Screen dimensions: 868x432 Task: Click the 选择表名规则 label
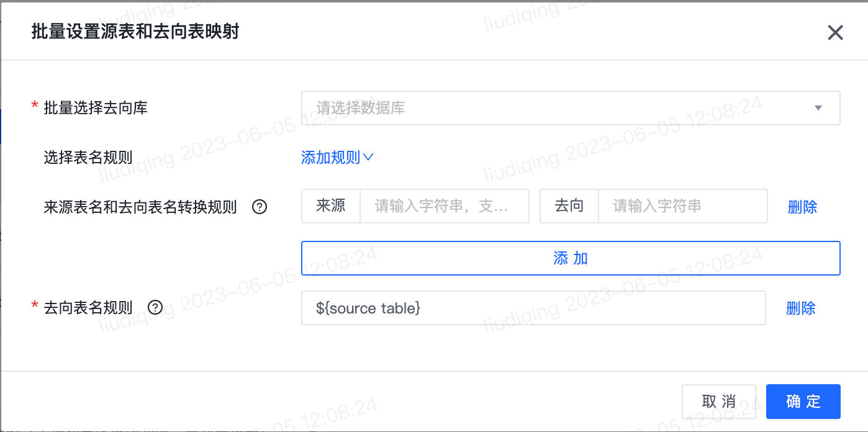coord(88,158)
